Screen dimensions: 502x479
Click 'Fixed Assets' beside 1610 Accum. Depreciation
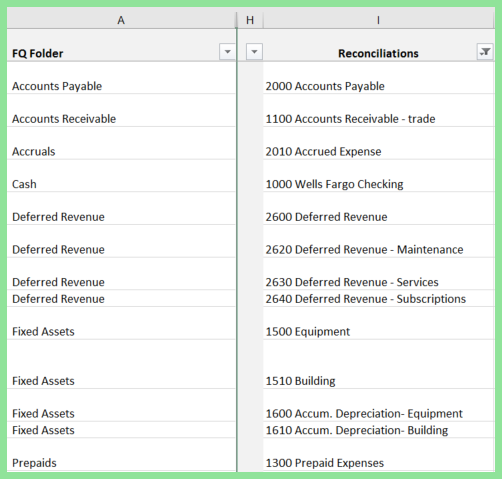(x=121, y=430)
